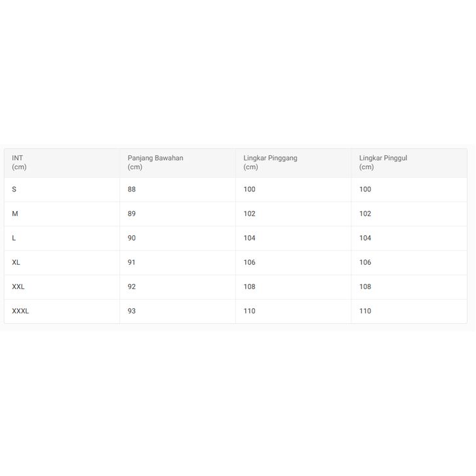Select the XXXL size row label
The image size is (476, 476).
click(20, 311)
